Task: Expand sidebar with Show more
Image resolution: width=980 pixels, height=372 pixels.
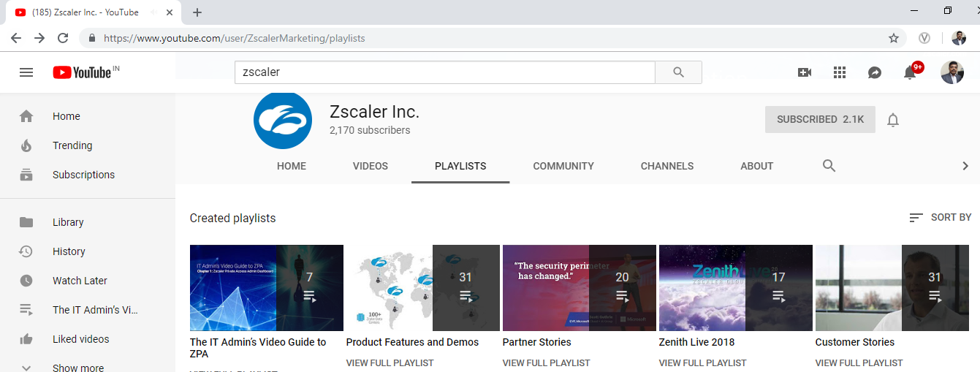Action: click(77, 367)
